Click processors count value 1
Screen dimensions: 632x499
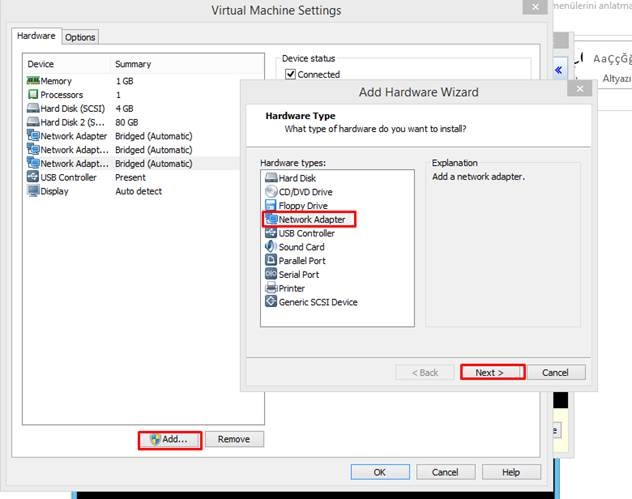click(x=118, y=95)
